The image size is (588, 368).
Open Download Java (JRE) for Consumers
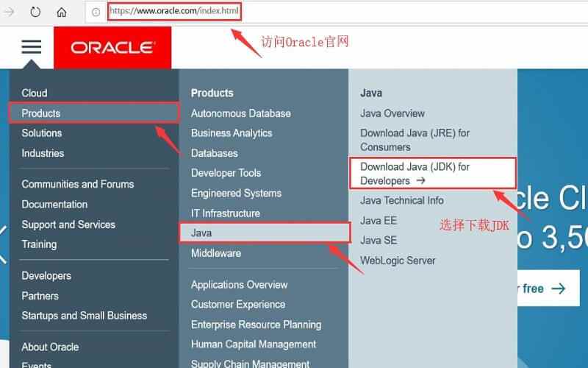415,140
